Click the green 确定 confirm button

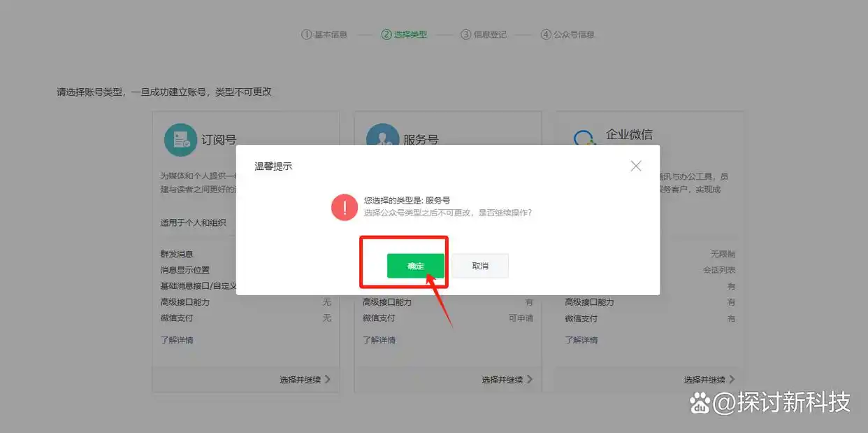pyautogui.click(x=416, y=266)
